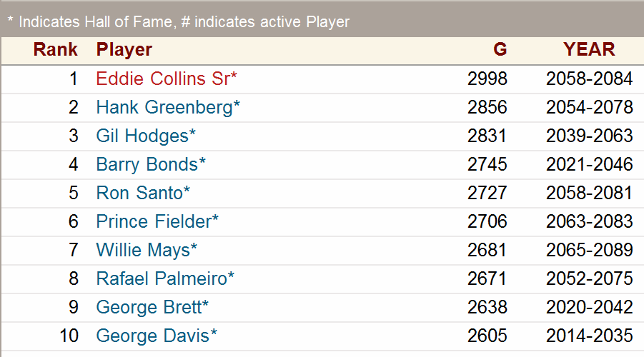The width and height of the screenshot is (644, 357).
Task: Click the Rafael Palmeiro link
Action: click(x=162, y=278)
